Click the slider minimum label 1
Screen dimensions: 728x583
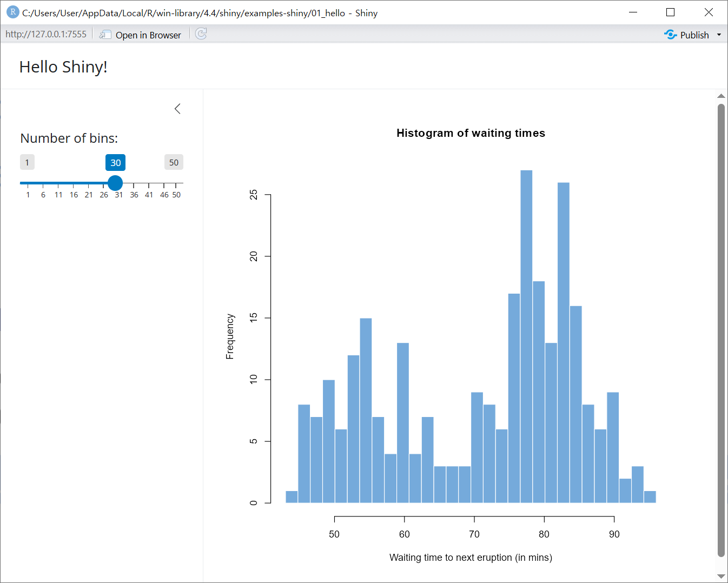coord(27,162)
